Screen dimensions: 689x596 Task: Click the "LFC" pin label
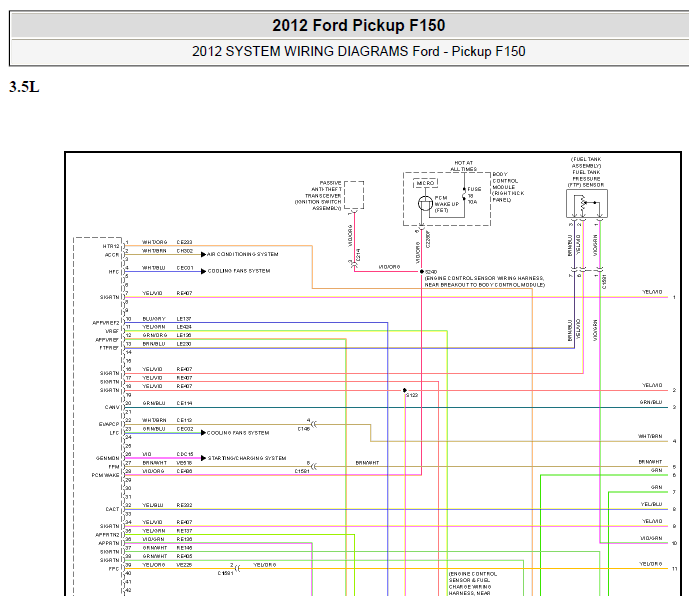coord(114,433)
